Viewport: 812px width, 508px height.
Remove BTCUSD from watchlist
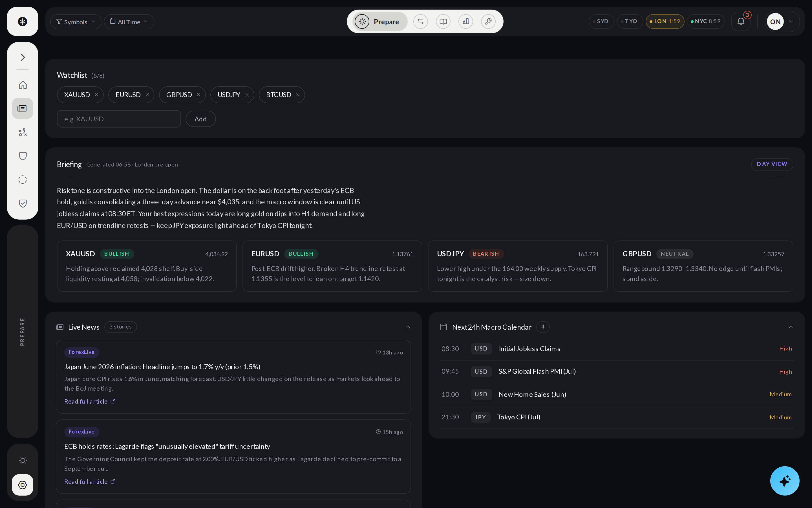pos(298,95)
